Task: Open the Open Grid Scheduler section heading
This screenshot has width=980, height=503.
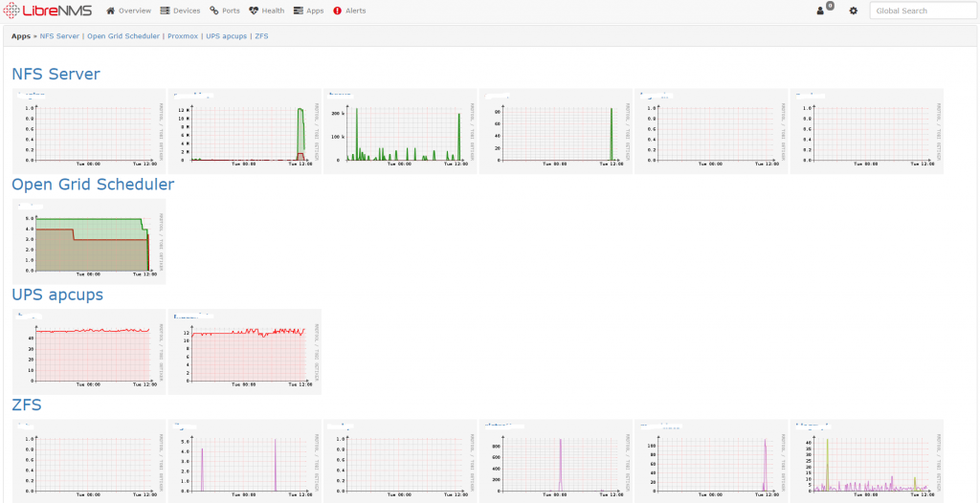Action: pos(93,185)
